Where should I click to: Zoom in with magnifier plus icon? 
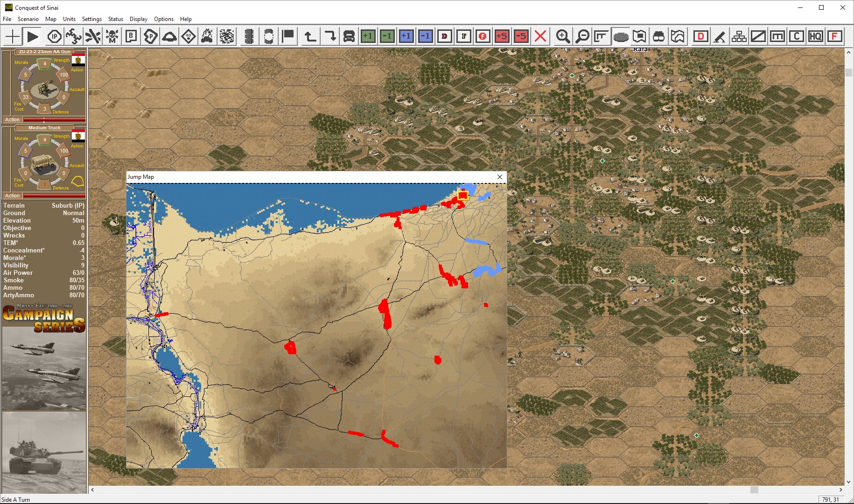pos(563,36)
